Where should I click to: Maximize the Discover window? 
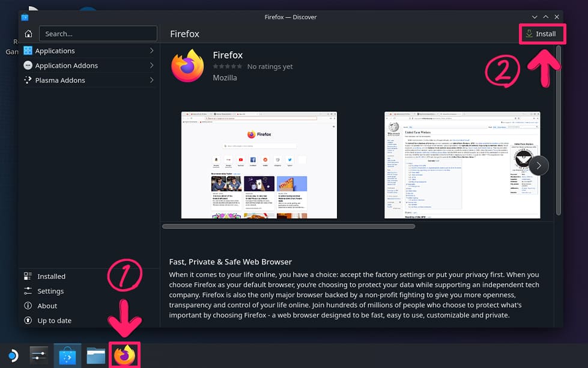(545, 17)
